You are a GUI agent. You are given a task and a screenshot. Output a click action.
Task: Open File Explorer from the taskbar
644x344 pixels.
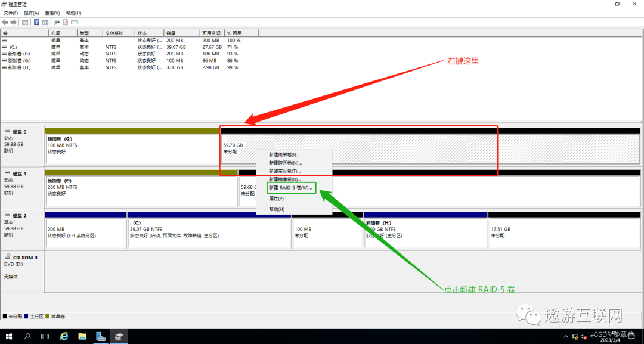tap(82, 337)
